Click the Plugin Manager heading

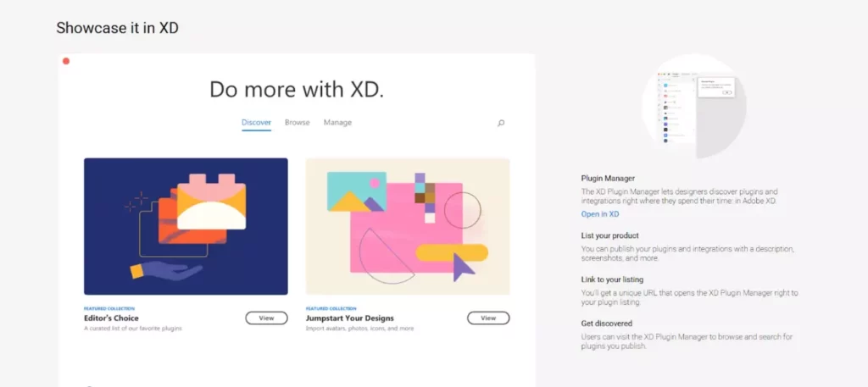tap(608, 179)
